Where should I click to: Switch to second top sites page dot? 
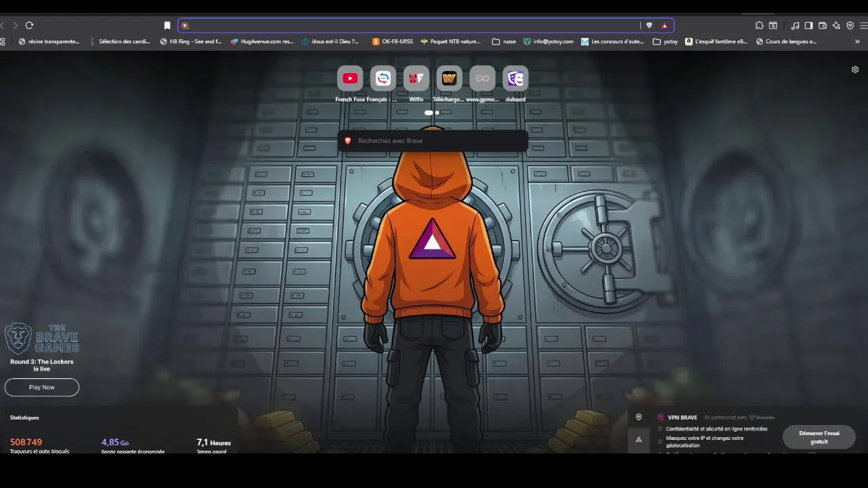point(437,113)
